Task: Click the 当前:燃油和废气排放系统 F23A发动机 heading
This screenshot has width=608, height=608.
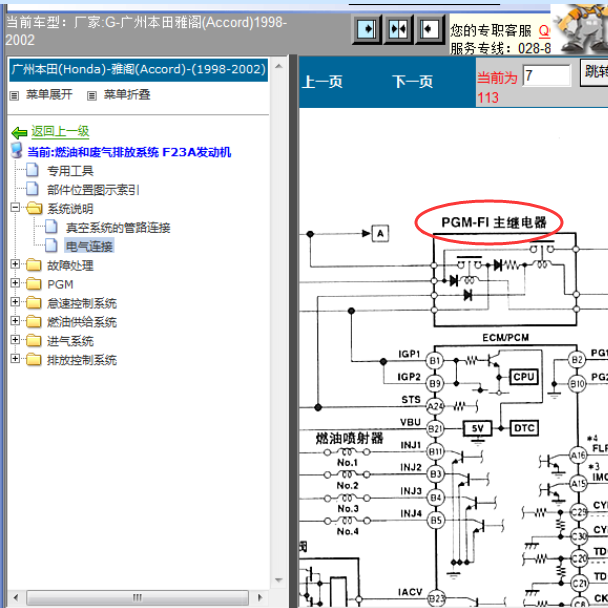Action: click(x=129, y=152)
